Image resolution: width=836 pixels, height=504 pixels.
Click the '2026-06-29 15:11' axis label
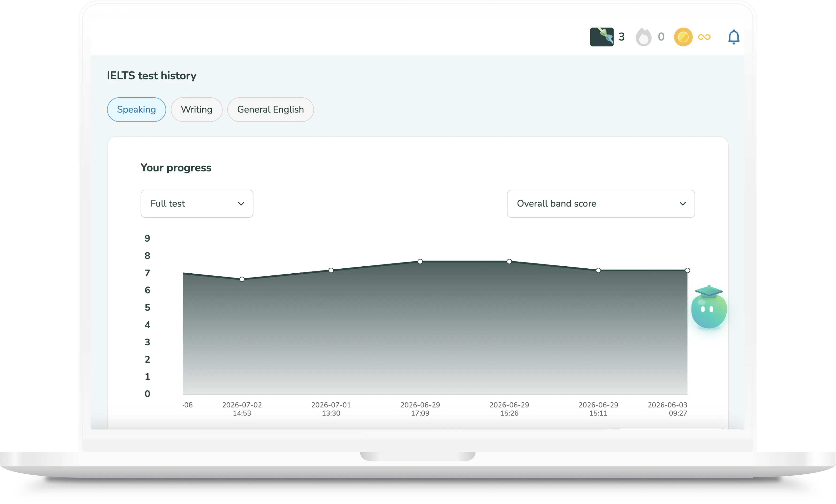pyautogui.click(x=598, y=409)
